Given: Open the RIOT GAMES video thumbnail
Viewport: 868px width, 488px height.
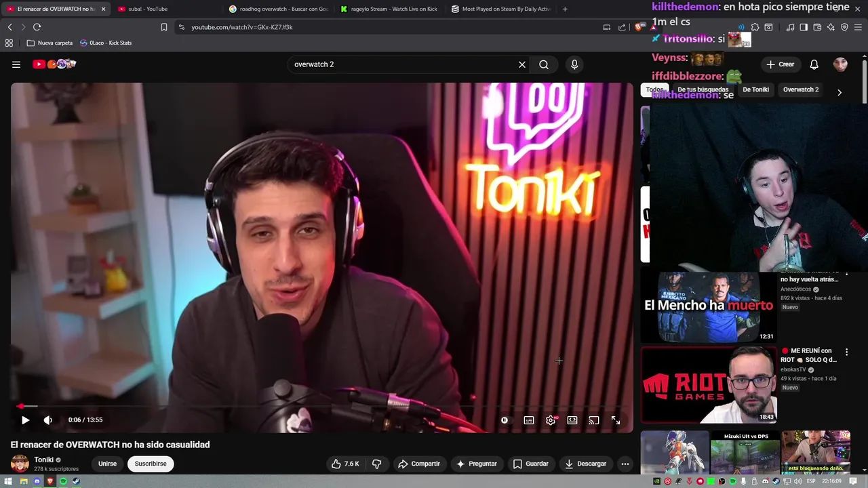Looking at the screenshot, I should click(709, 385).
